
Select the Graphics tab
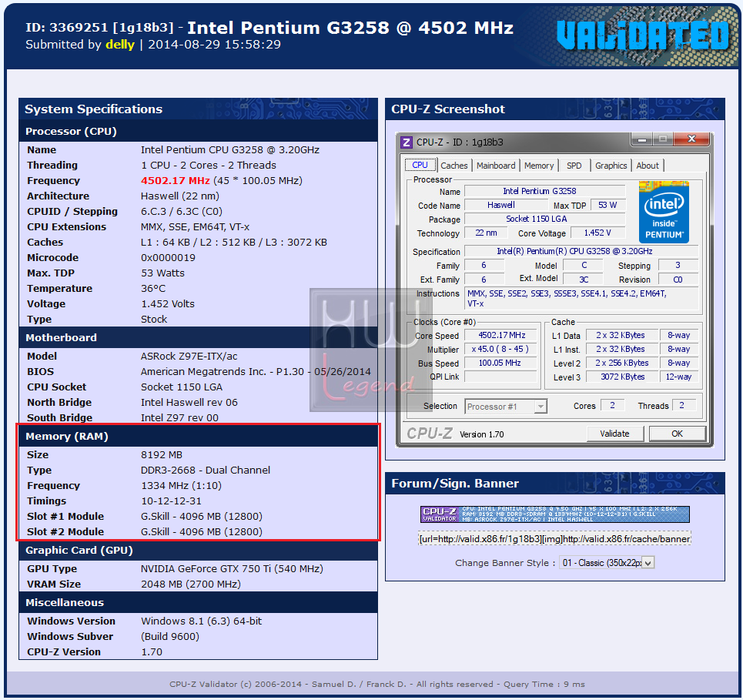click(611, 166)
